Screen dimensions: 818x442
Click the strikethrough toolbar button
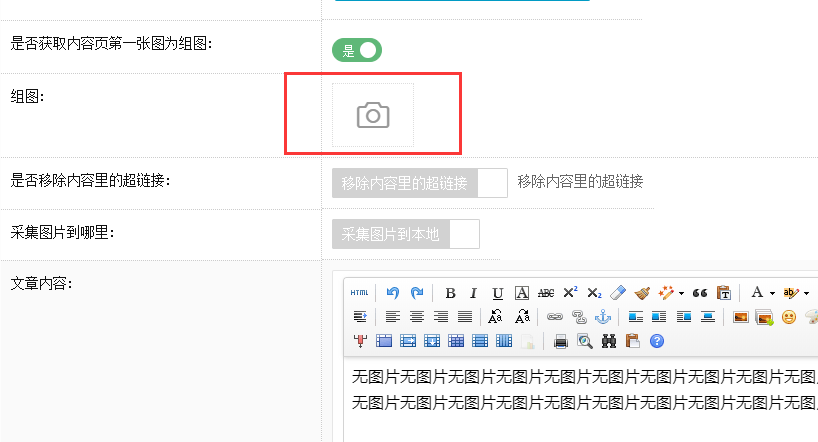546,293
